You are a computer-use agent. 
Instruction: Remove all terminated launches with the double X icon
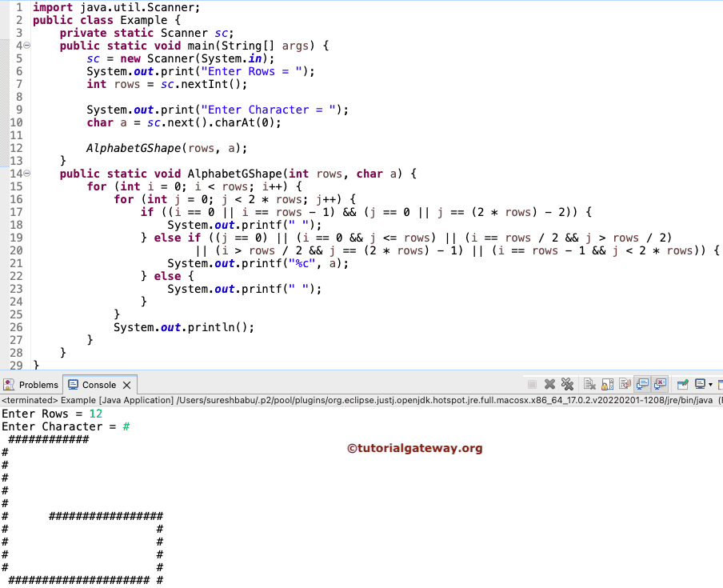pos(567,384)
